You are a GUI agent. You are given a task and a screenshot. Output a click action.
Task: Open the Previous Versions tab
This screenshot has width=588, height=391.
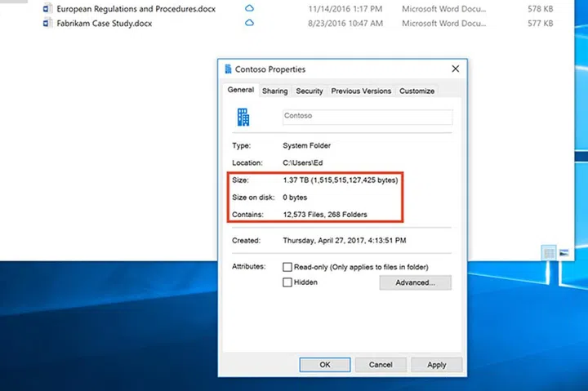pyautogui.click(x=361, y=91)
